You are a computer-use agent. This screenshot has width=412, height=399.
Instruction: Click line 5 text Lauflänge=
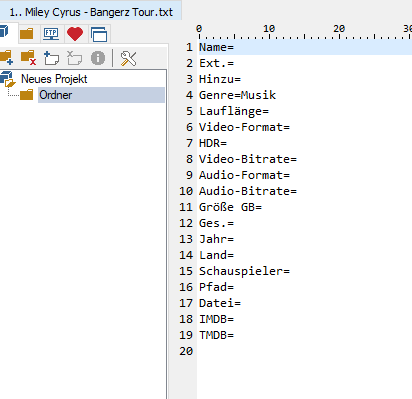(234, 111)
